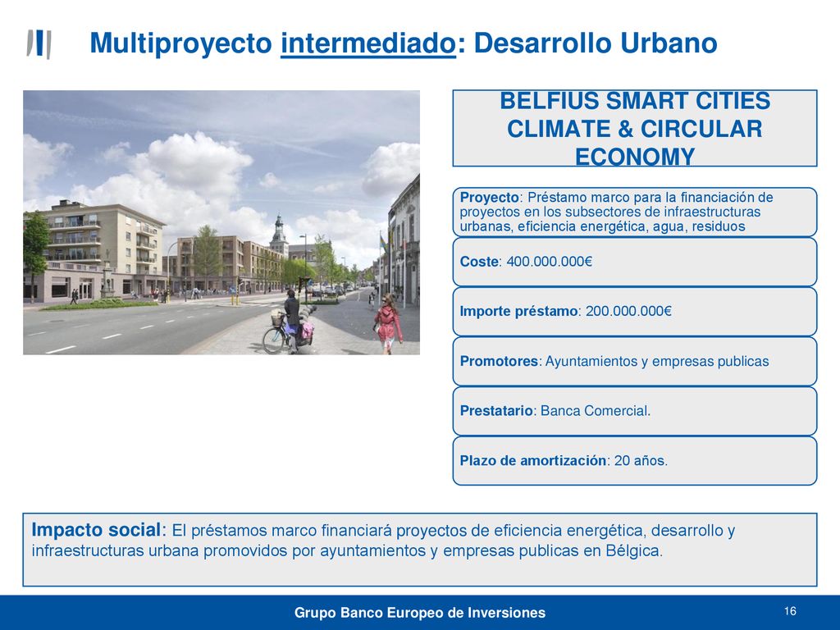Screen dimensions: 840x630
Task: Click the urban street rendering image
Action: [x=221, y=222]
